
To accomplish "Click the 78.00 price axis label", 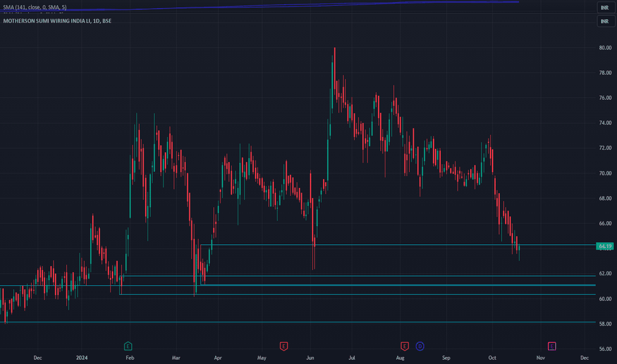I will tap(605, 73).
